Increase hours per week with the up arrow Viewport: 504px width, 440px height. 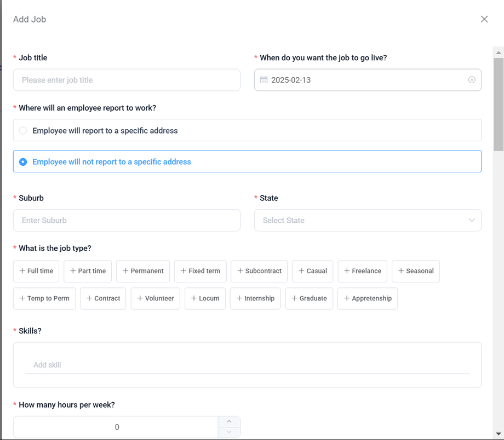click(x=229, y=421)
